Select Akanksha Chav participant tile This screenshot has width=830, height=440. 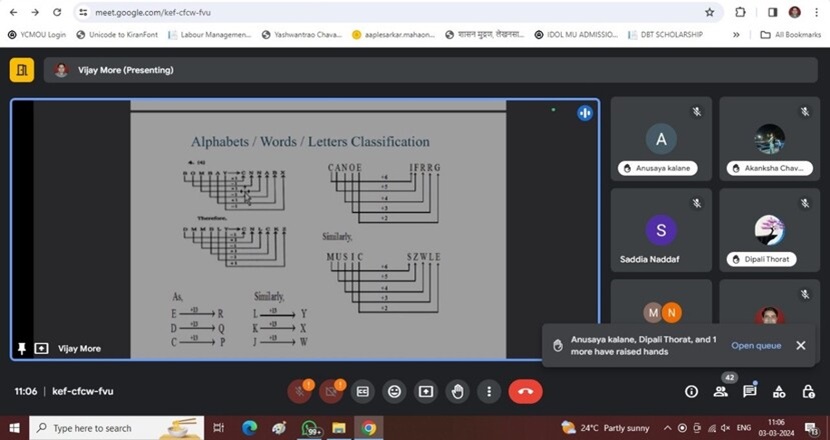[x=769, y=139]
